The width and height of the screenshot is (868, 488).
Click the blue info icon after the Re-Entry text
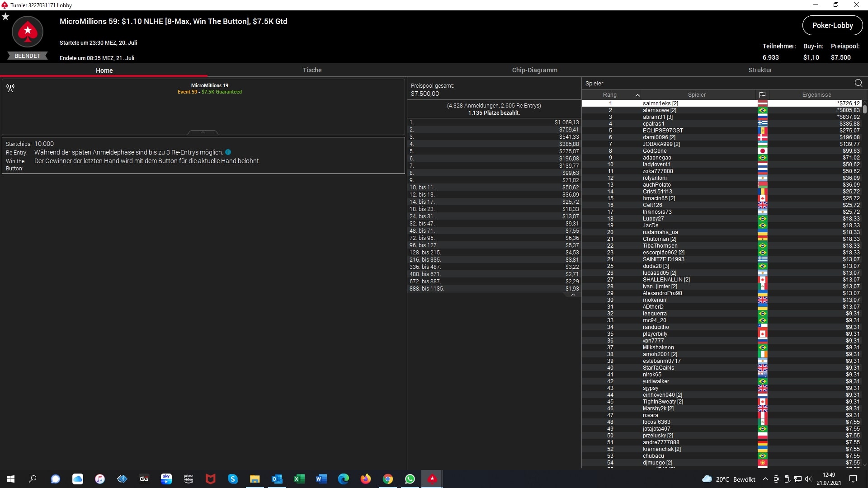pyautogui.click(x=228, y=152)
